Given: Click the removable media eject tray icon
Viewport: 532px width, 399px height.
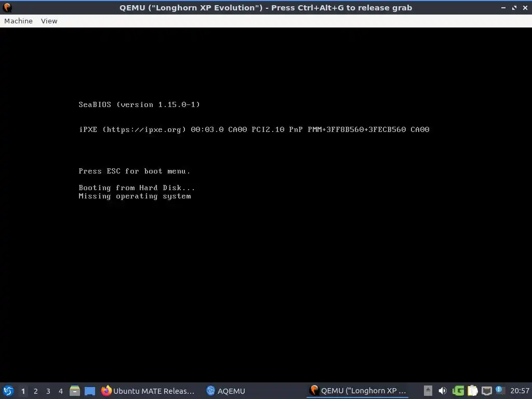Looking at the screenshot, I should click(428, 391).
